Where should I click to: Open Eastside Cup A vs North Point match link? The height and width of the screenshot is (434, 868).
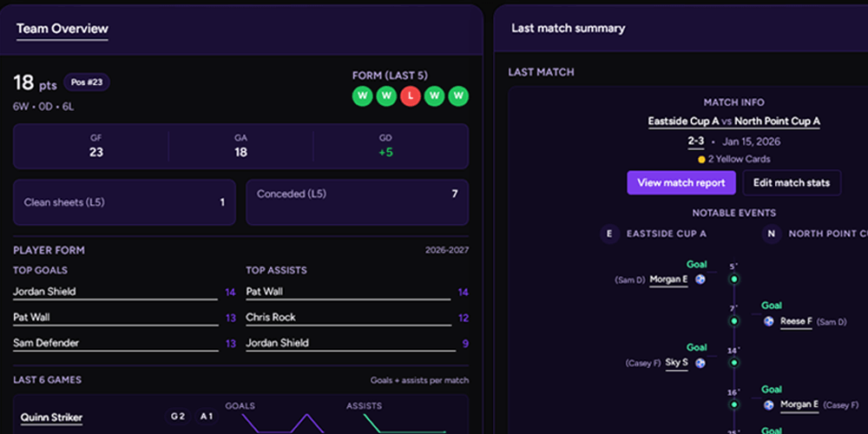(x=734, y=122)
